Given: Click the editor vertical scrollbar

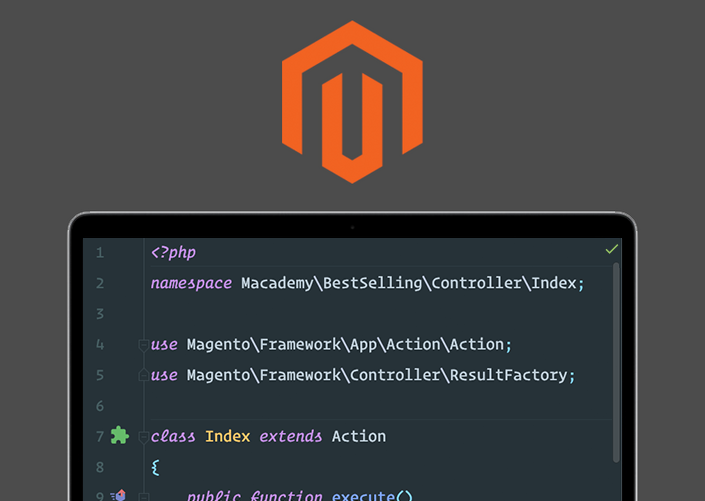Looking at the screenshot, I should tap(616, 362).
